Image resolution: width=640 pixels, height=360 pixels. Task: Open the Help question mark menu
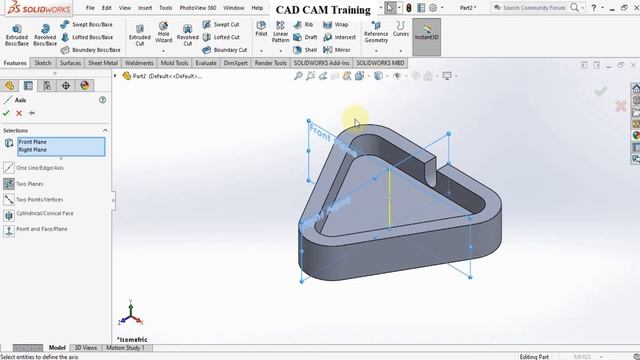(593, 8)
